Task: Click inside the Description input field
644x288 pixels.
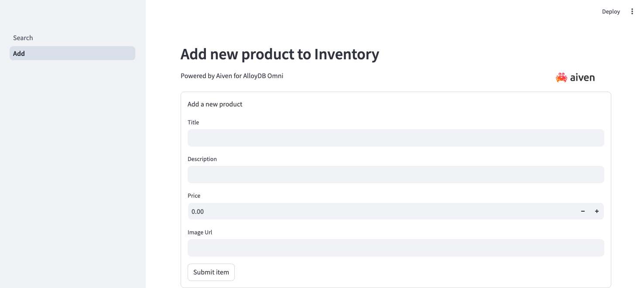Action: tap(396, 175)
